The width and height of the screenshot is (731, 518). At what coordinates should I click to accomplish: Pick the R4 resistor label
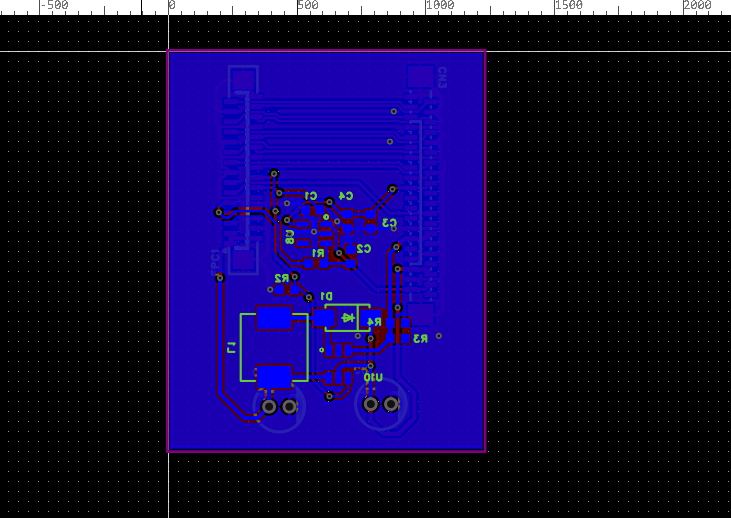click(x=374, y=322)
